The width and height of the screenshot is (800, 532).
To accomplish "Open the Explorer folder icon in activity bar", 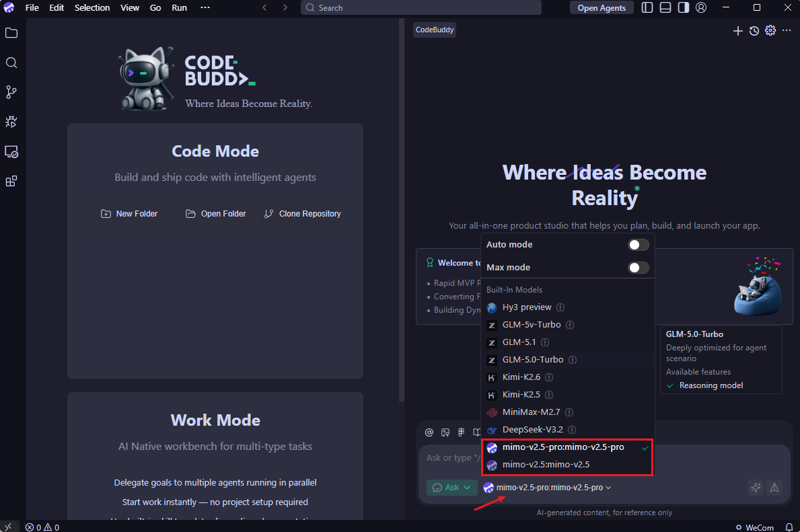I will (x=11, y=33).
